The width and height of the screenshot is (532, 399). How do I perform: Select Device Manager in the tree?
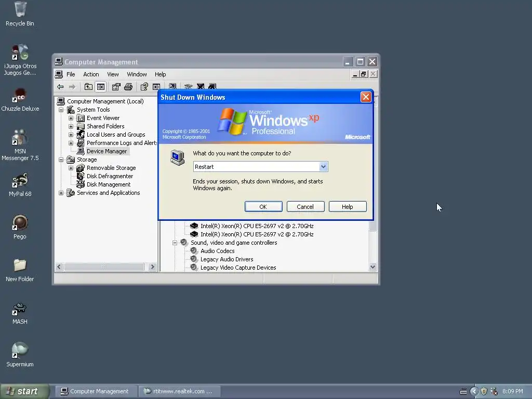click(x=107, y=151)
